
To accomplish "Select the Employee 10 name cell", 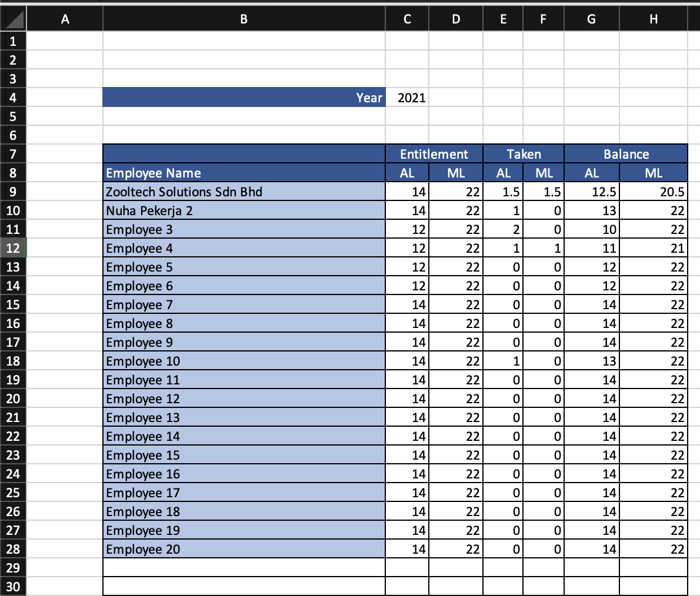I will (x=244, y=361).
